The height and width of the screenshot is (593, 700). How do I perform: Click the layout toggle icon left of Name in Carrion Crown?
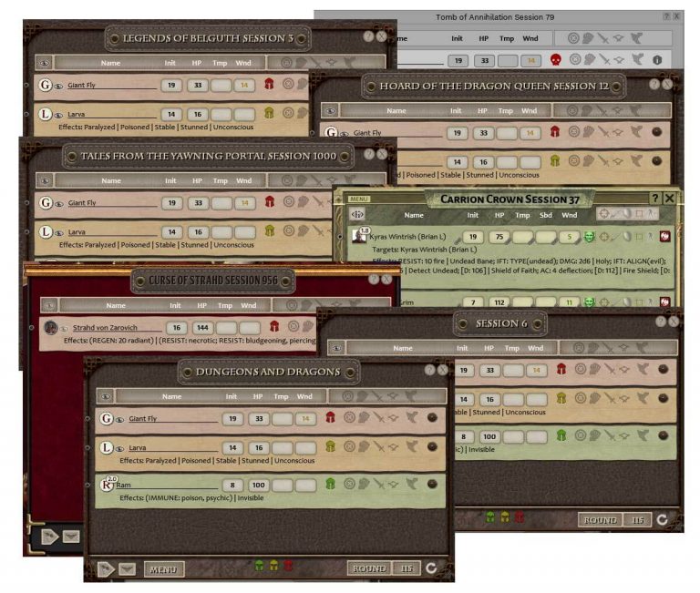[x=357, y=215]
